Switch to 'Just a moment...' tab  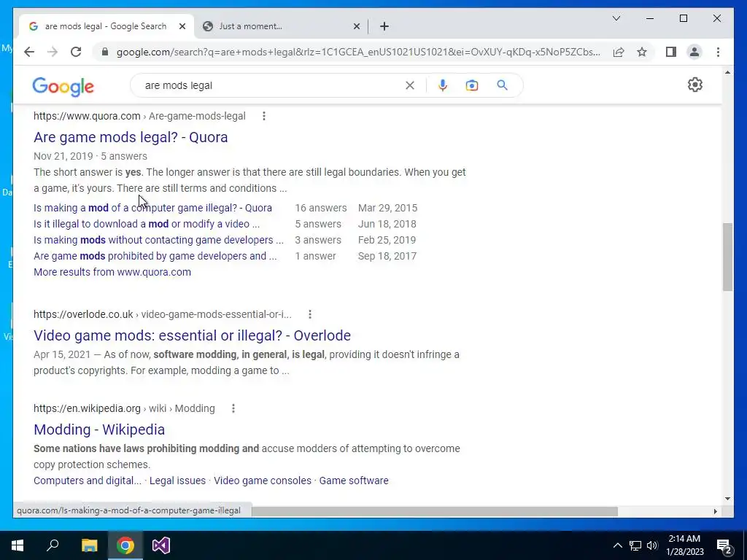click(281, 26)
